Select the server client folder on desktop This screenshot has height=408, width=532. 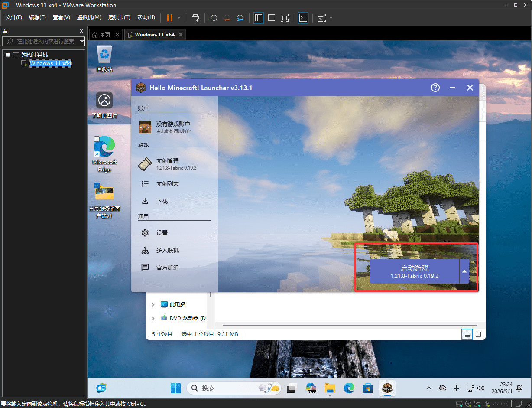tap(104, 200)
